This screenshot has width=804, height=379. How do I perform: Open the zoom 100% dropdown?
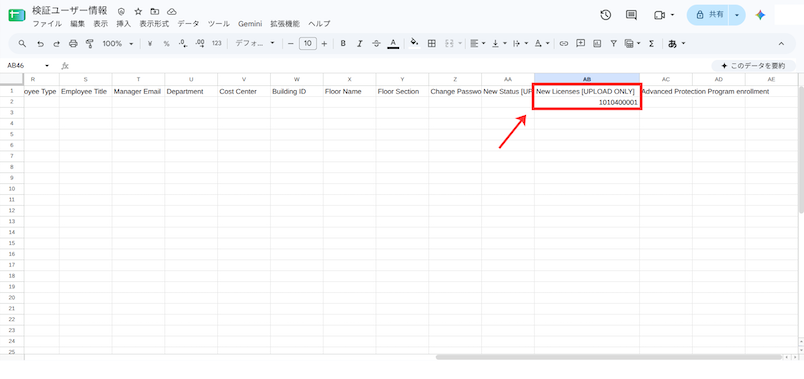pyautogui.click(x=117, y=44)
